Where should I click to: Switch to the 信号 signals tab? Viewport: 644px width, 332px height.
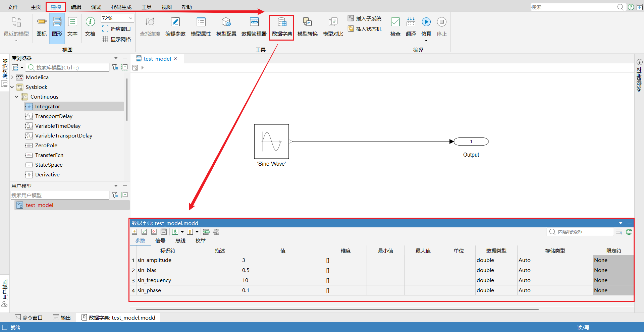160,241
